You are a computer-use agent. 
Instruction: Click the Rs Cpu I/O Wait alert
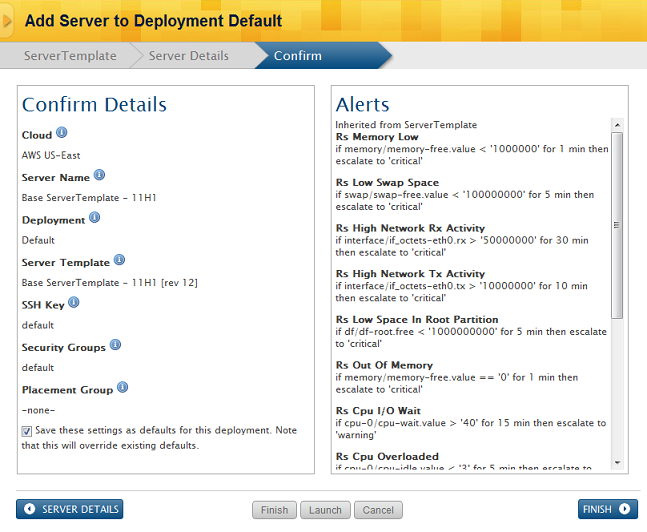(x=378, y=411)
